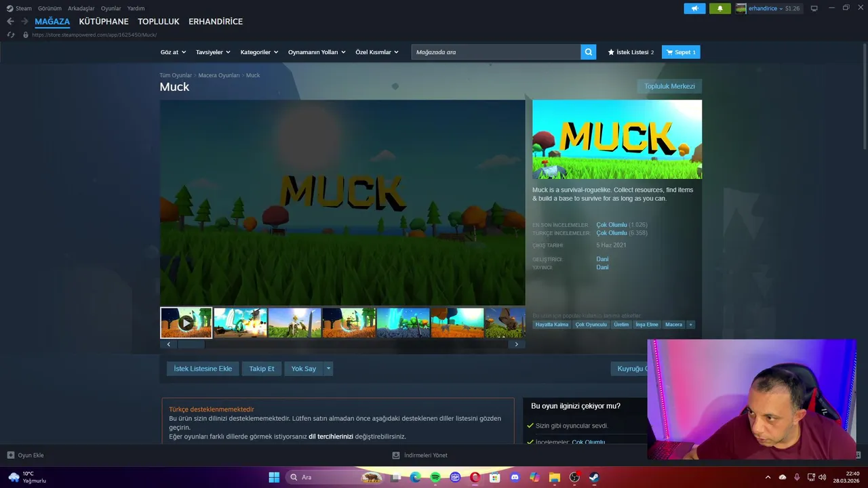
Task: Click the Çok Oyunculu tag
Action: 591,325
